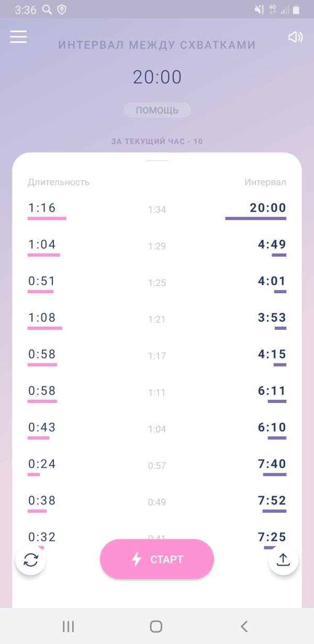The width and height of the screenshot is (314, 644).
Task: Tap the search icon in status bar
Action: 47,9
